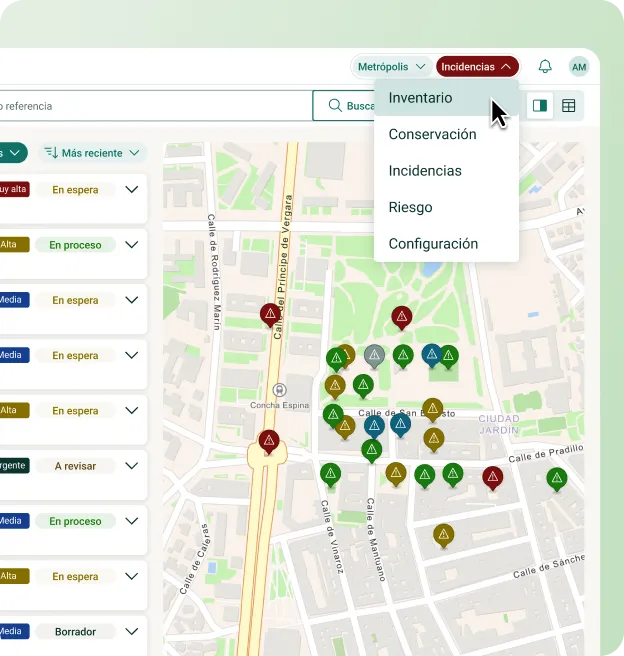The height and width of the screenshot is (656, 624).
Task: Expand the first En espera row (muy alta)
Action: (132, 190)
